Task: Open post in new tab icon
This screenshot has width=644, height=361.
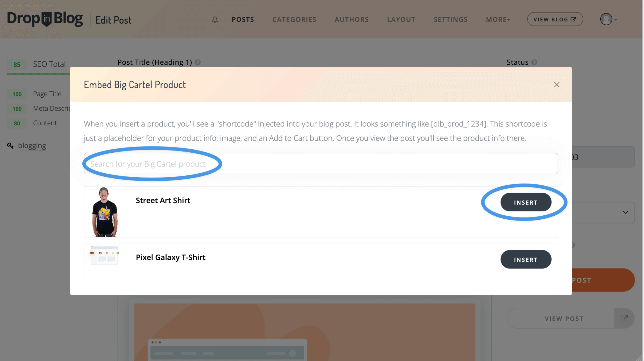Action: [624, 318]
